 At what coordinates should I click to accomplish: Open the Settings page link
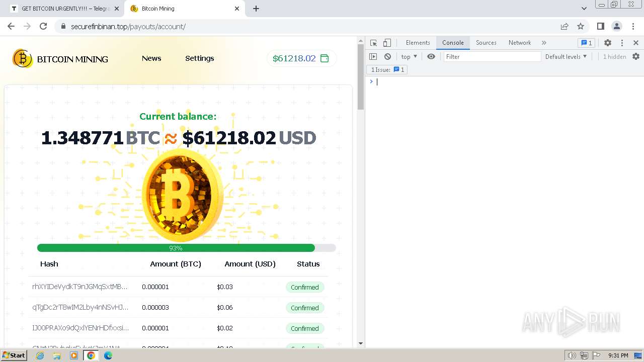tap(200, 58)
